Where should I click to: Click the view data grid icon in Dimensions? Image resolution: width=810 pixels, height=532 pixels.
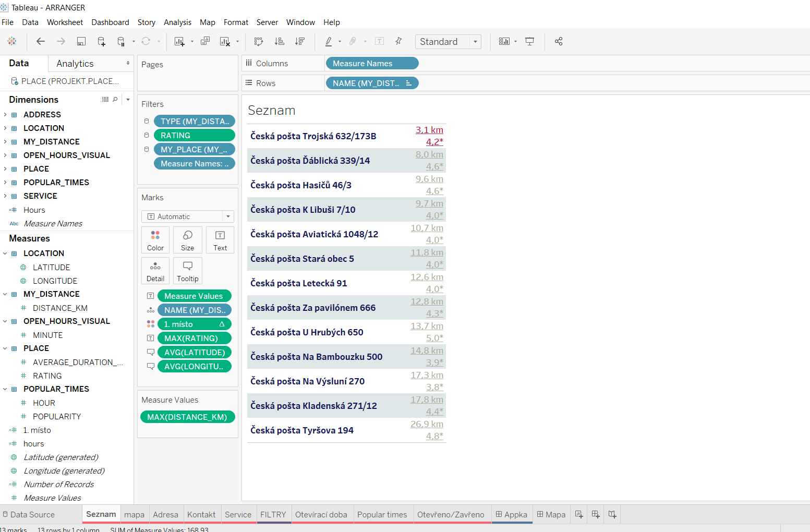pos(105,99)
